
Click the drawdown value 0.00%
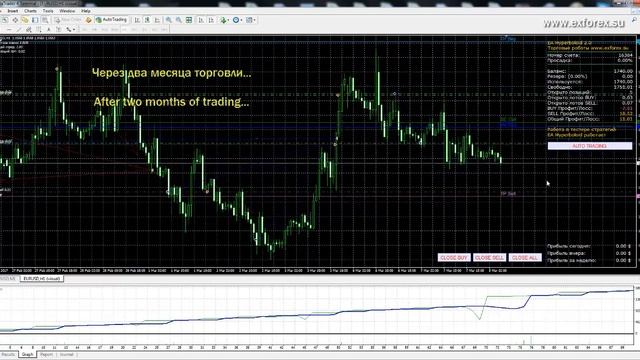pyautogui.click(x=625, y=60)
